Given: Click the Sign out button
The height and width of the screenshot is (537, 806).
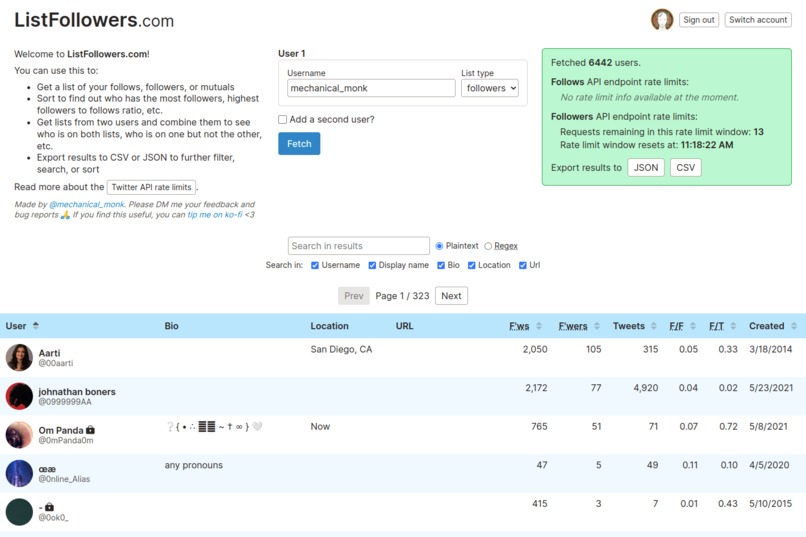Looking at the screenshot, I should 699,20.
